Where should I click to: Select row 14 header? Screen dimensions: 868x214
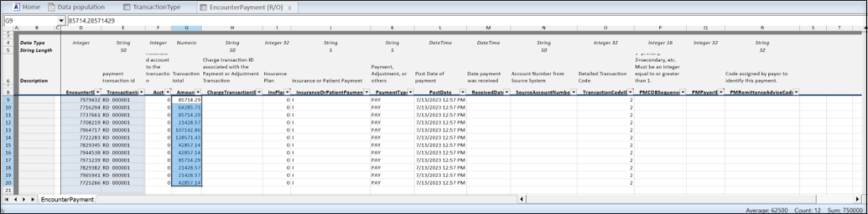click(8, 138)
